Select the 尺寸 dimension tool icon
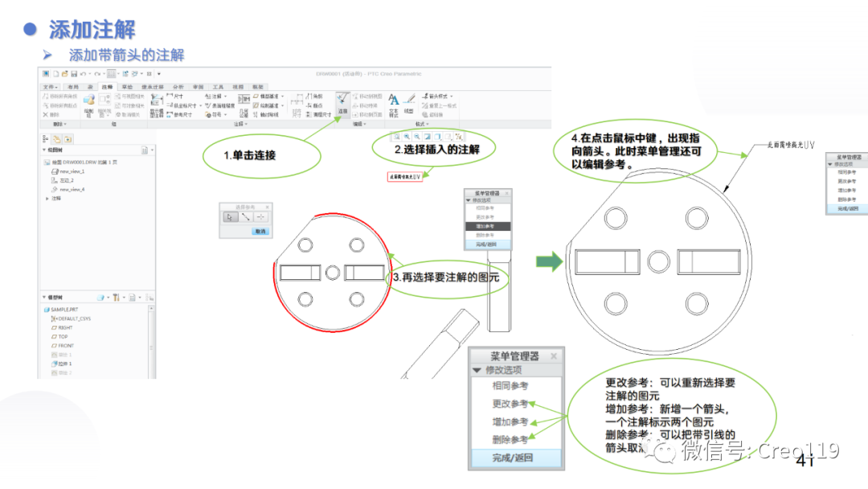This screenshot has width=868, height=489. [174, 97]
